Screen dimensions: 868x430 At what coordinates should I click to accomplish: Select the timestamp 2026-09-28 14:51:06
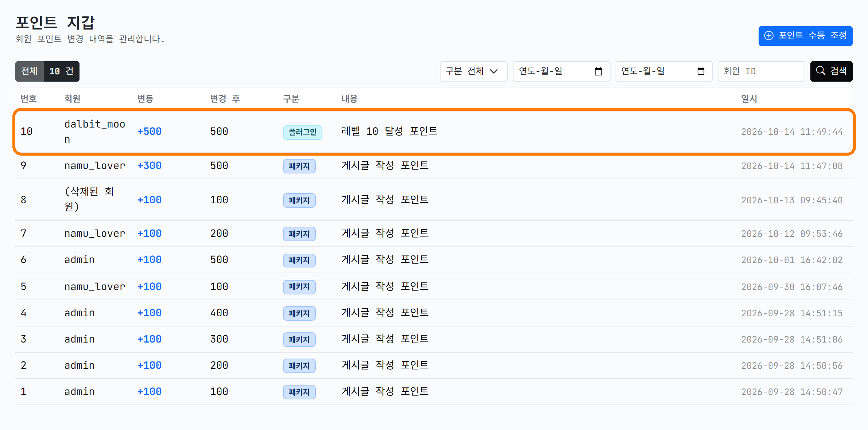click(x=792, y=339)
